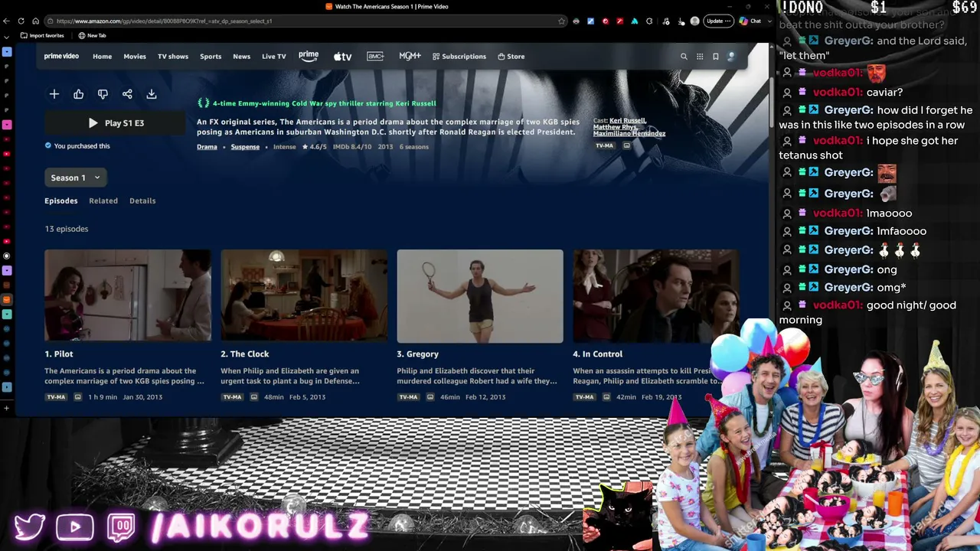This screenshot has height=551, width=980.
Task: Click the '1. Pilot' episode title
Action: [x=59, y=354]
